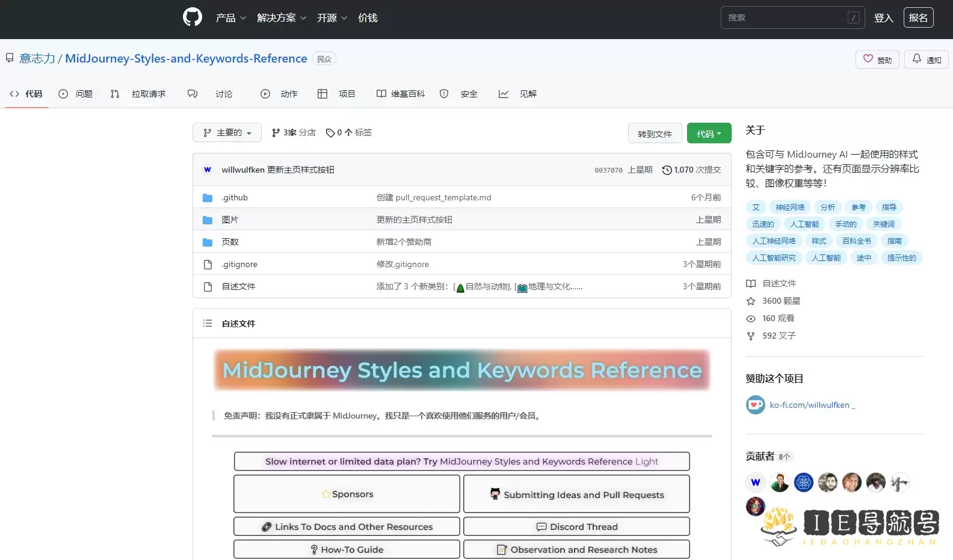View the 3600 颗星 stargazers

pos(773,301)
